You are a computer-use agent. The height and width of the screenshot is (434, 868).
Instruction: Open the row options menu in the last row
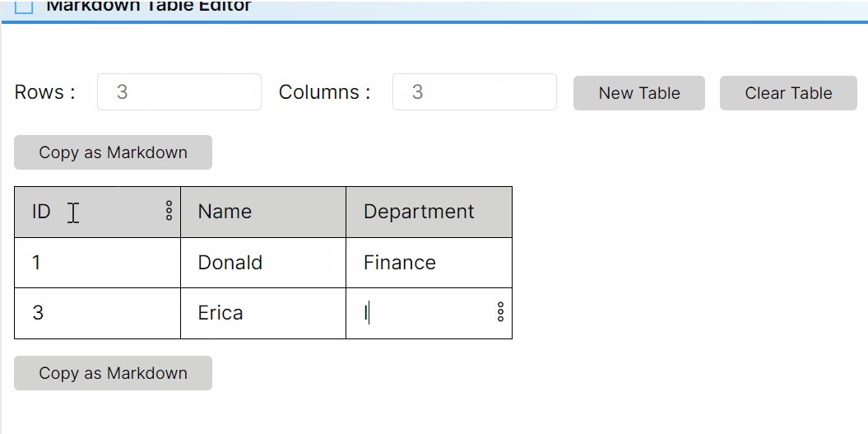click(x=500, y=312)
